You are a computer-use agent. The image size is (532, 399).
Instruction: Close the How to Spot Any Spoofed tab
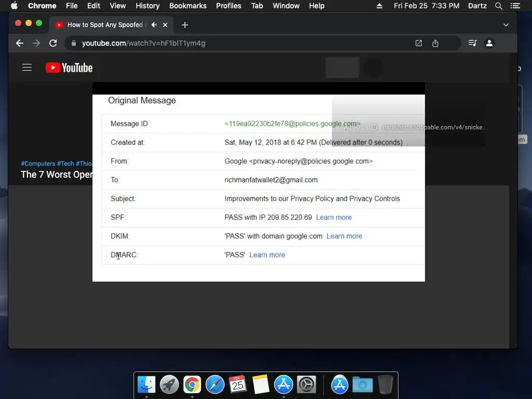pos(165,25)
